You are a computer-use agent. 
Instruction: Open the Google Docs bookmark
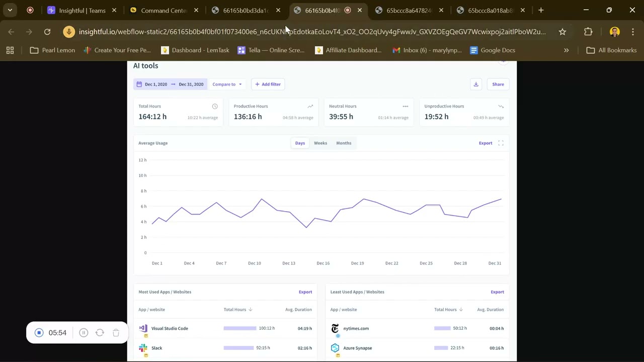492,50
